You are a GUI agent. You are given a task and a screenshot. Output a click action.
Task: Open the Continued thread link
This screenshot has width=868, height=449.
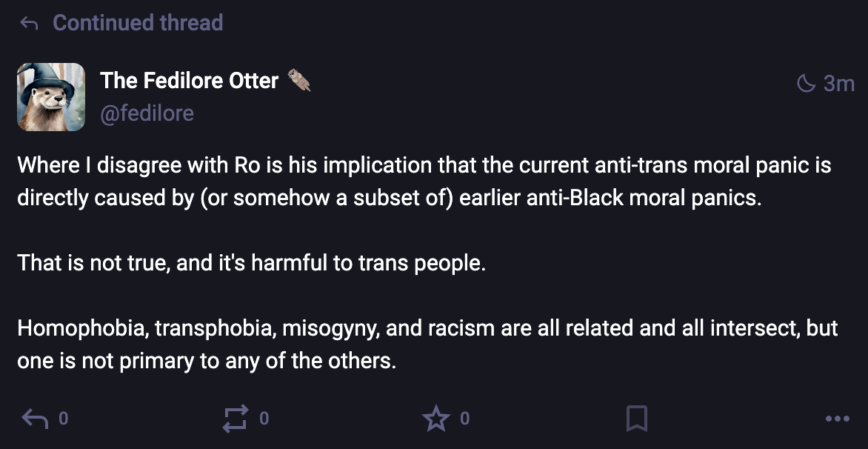point(138,23)
